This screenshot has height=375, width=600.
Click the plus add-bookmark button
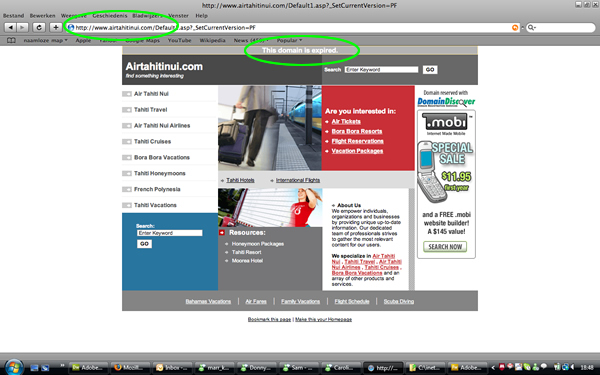pos(56,28)
